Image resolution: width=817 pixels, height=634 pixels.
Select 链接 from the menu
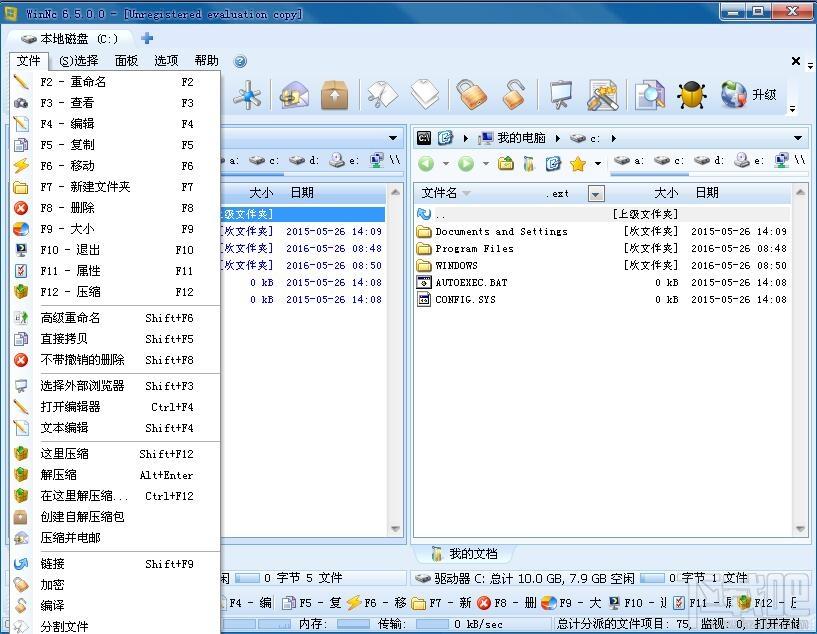pyautogui.click(x=115, y=564)
